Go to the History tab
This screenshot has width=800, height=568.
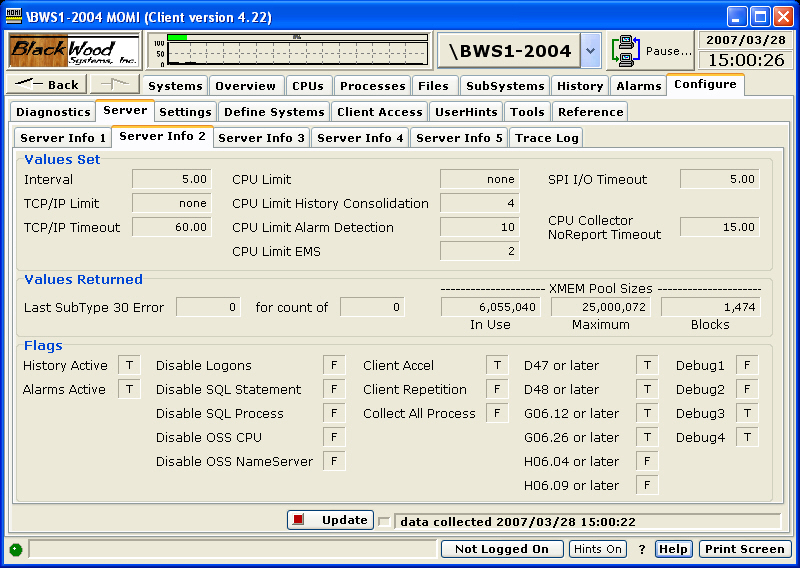580,86
